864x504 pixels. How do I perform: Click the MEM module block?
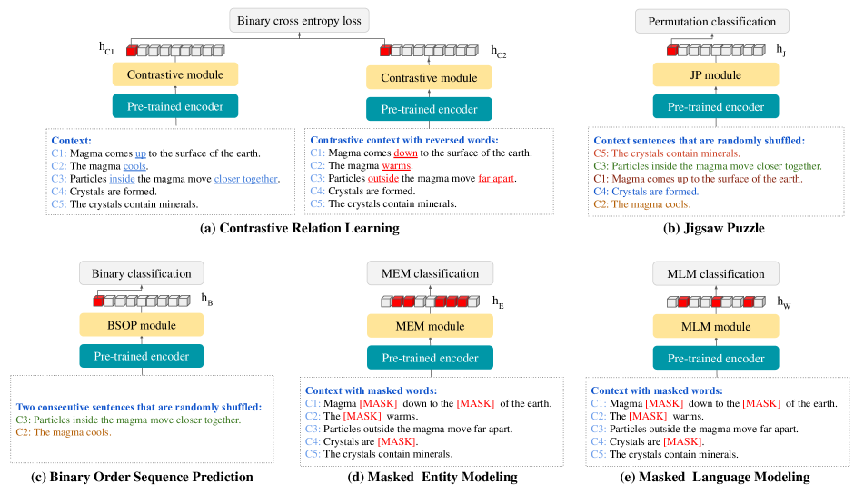pos(428,326)
